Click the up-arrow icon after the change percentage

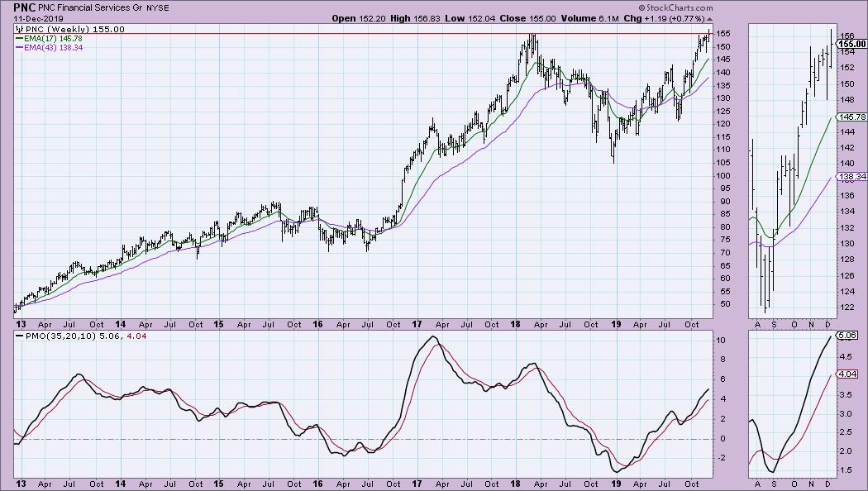pos(709,19)
